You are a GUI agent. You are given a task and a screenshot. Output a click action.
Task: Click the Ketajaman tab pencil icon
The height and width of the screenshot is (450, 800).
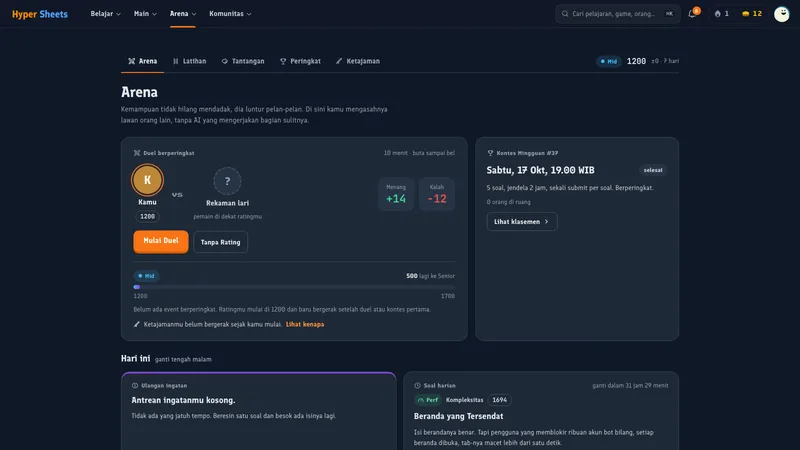(339, 61)
